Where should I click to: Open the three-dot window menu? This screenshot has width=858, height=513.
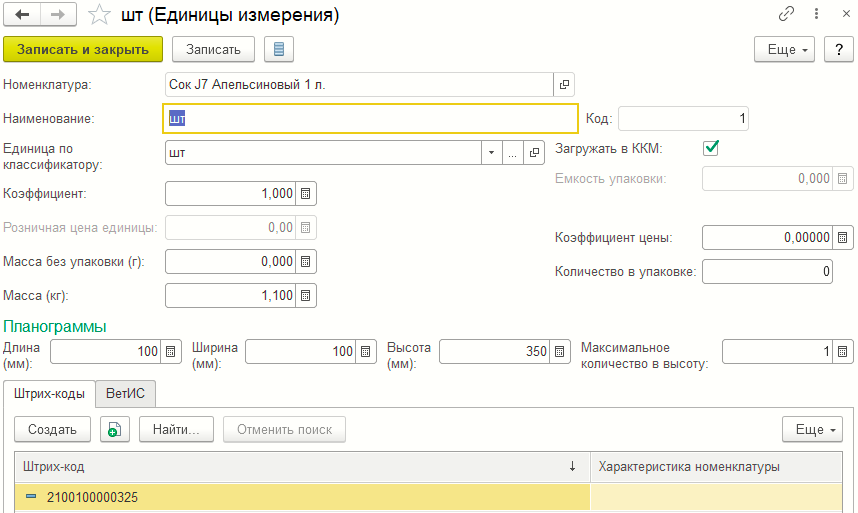pos(816,14)
